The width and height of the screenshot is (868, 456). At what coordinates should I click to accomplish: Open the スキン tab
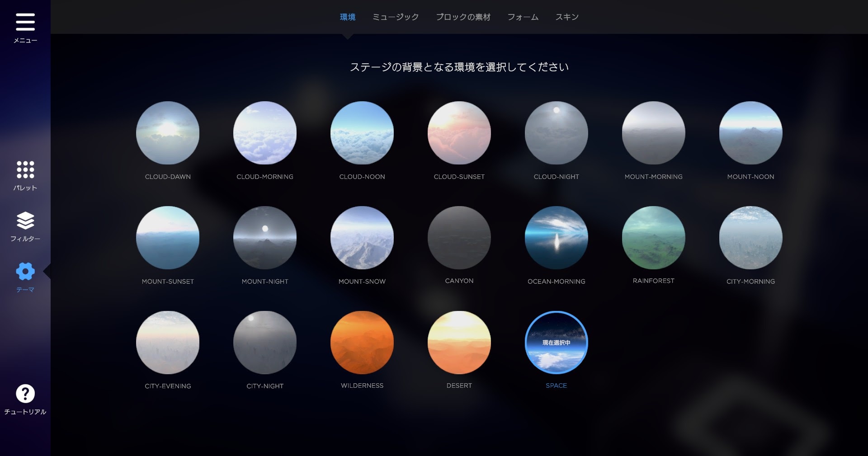567,17
